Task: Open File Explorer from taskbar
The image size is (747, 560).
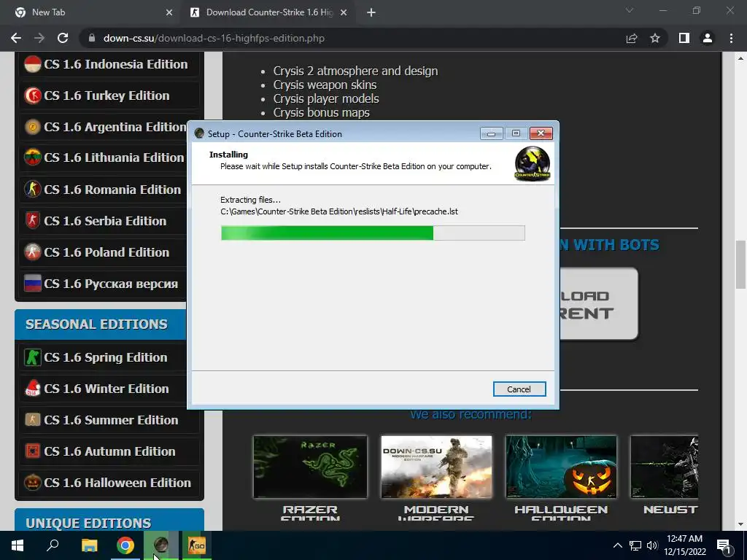Action: (x=89, y=545)
